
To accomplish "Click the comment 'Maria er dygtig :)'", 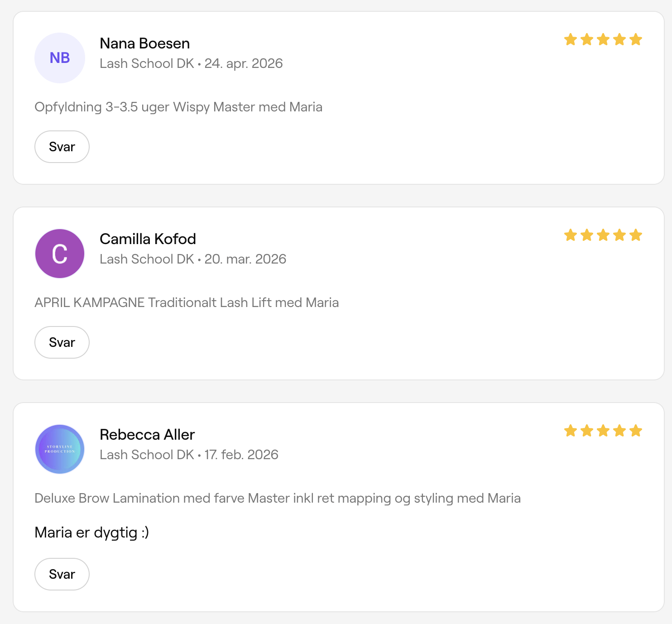I will point(92,533).
